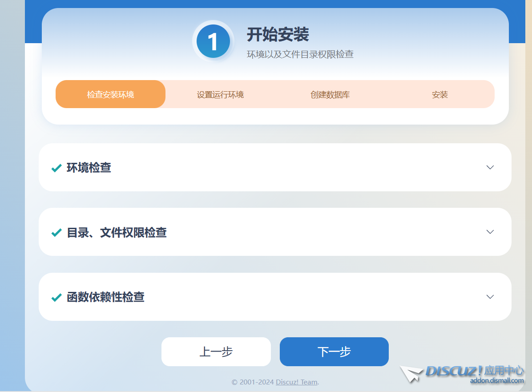Select the 安装 step tab
532x392 pixels.
(x=439, y=94)
